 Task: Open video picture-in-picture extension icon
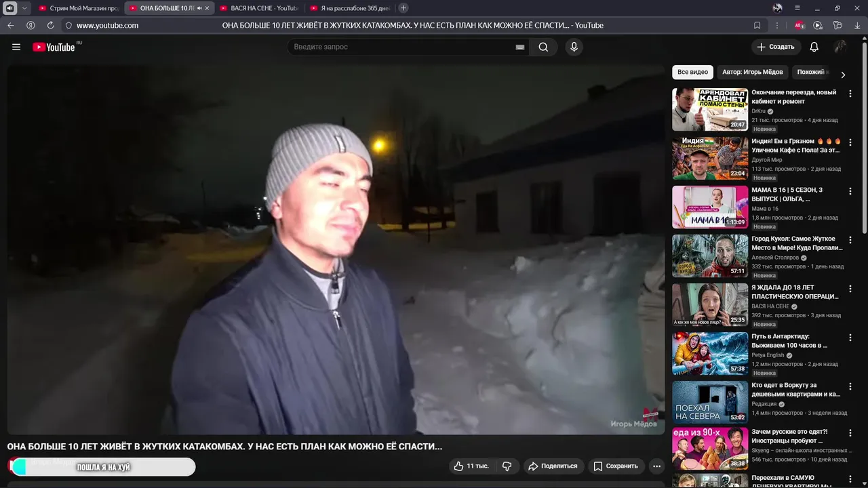[818, 25]
